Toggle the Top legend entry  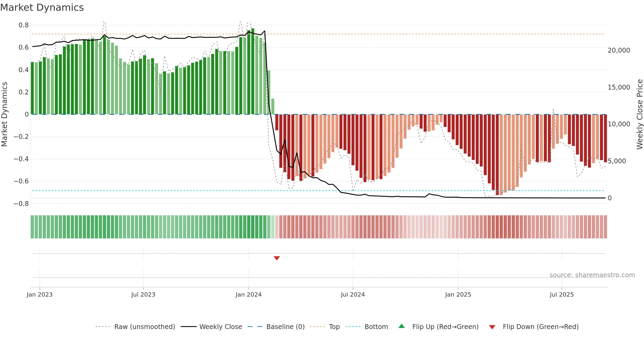(325, 327)
